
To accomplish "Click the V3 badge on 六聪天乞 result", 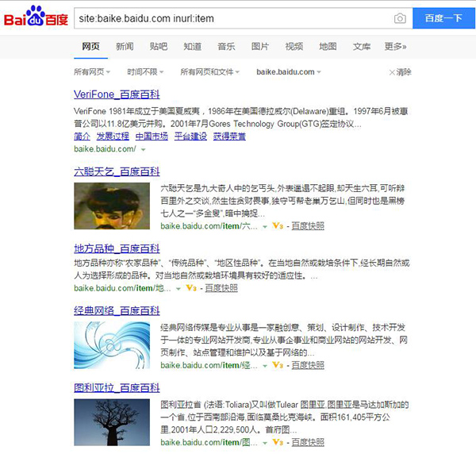I will pyautogui.click(x=278, y=226).
